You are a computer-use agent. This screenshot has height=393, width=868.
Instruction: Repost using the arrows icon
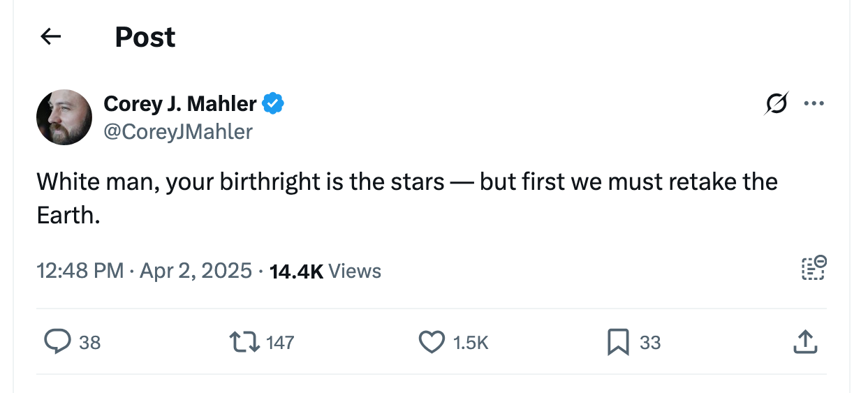tap(245, 342)
